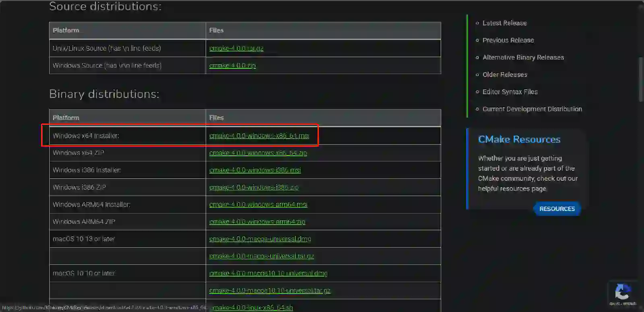Open the blue RESOURCES button
The width and height of the screenshot is (644, 312).
(x=557, y=209)
